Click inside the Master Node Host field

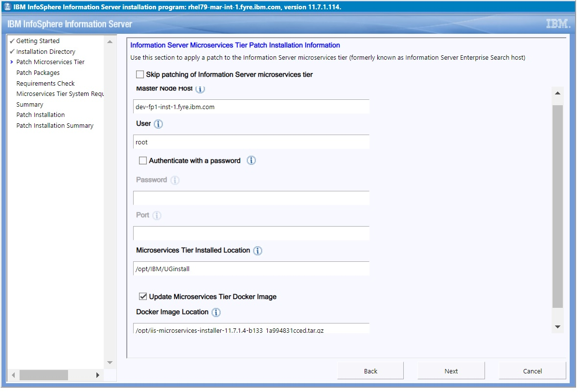tap(245, 107)
